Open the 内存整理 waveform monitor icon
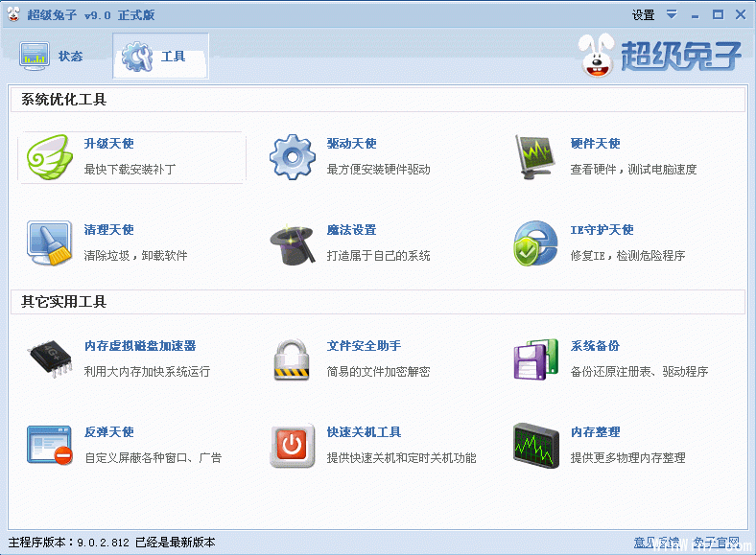Viewport: 756px width, 555px height. pos(535,446)
